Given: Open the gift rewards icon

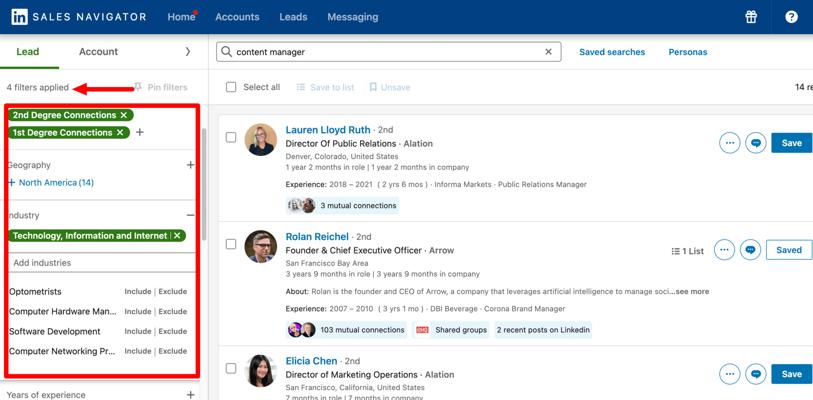Looking at the screenshot, I should (751, 17).
